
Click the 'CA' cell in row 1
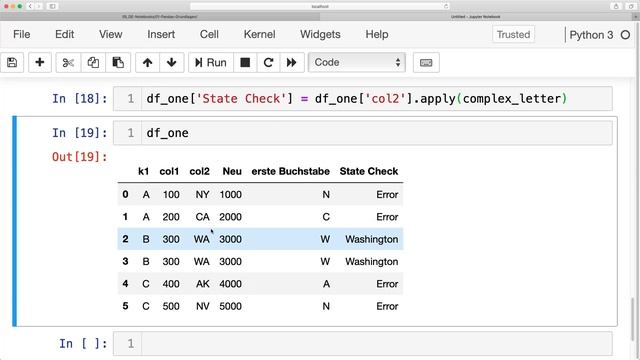(202, 217)
